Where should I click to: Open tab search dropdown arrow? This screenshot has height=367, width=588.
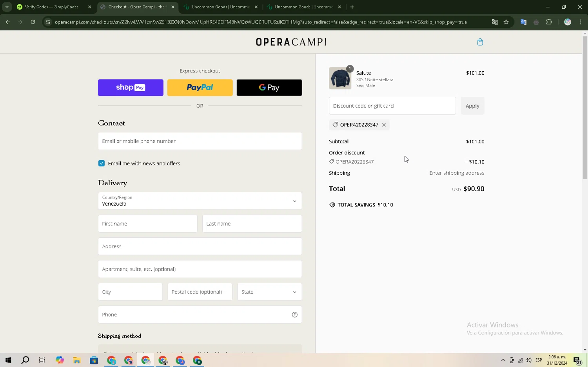pos(7,7)
